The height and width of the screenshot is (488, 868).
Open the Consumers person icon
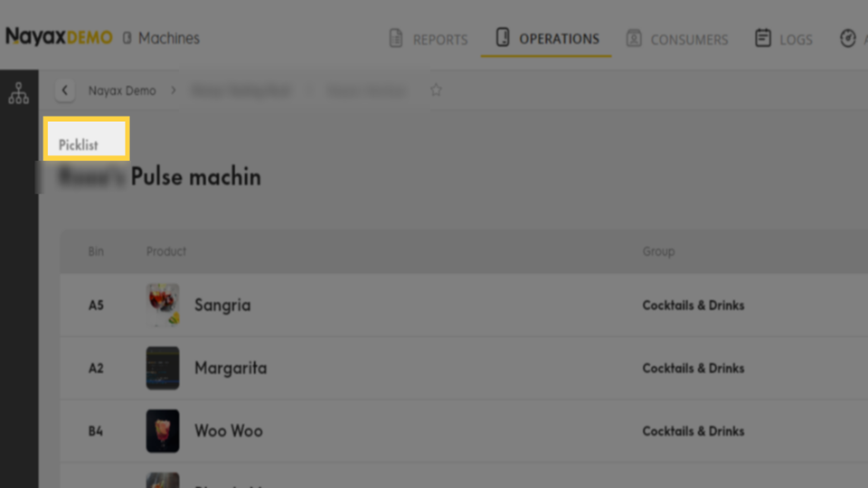pyautogui.click(x=634, y=38)
